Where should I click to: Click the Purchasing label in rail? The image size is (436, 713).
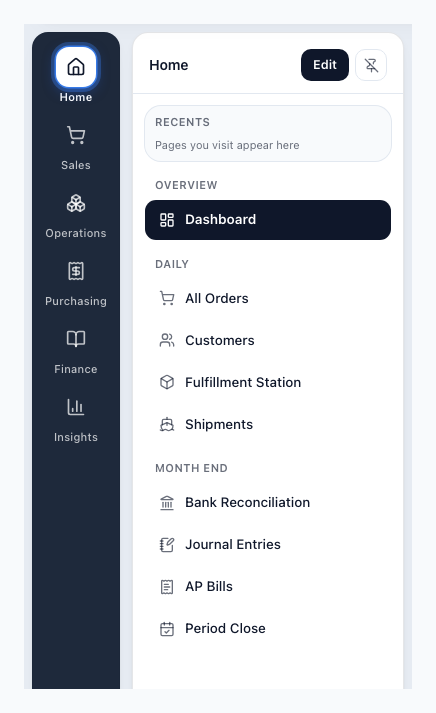[76, 301]
